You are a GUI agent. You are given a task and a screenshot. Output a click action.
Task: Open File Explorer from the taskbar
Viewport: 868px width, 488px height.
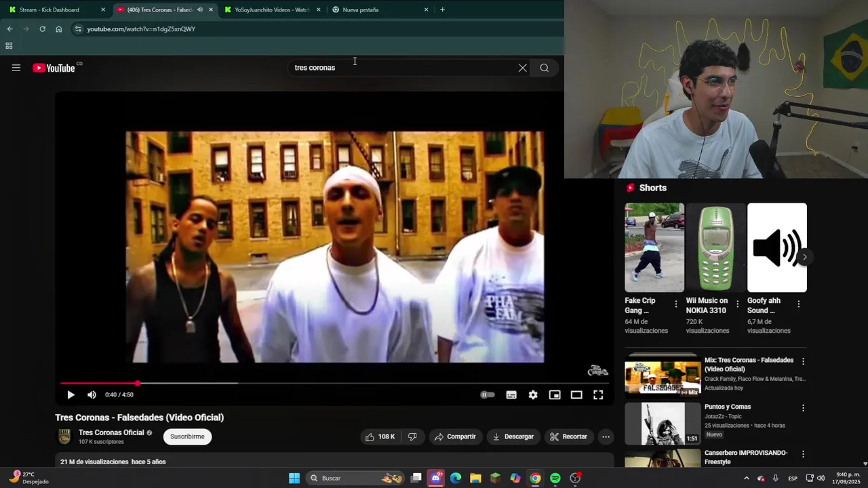pos(475,478)
